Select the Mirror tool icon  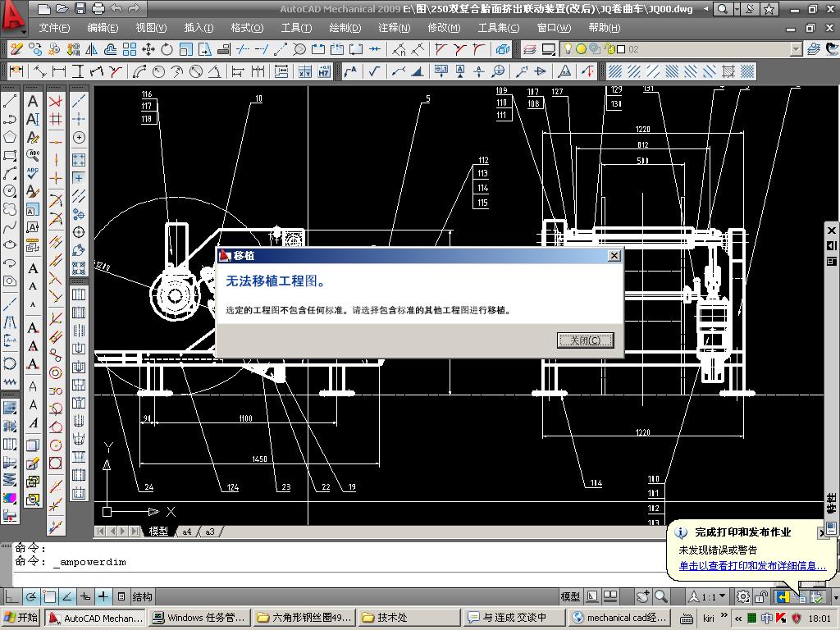click(92, 50)
